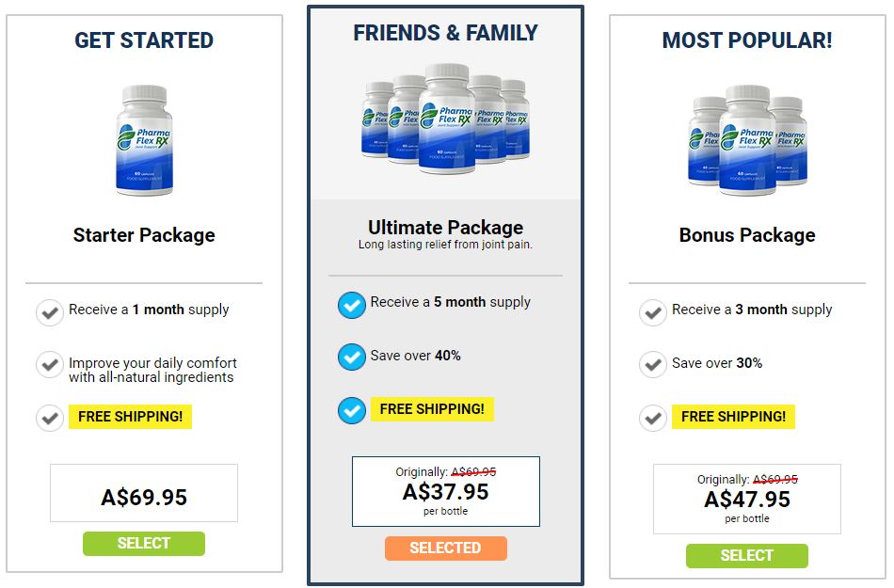Click grey checkmark beside Save over 30%
Screen dimensions: 894x588
point(653,364)
